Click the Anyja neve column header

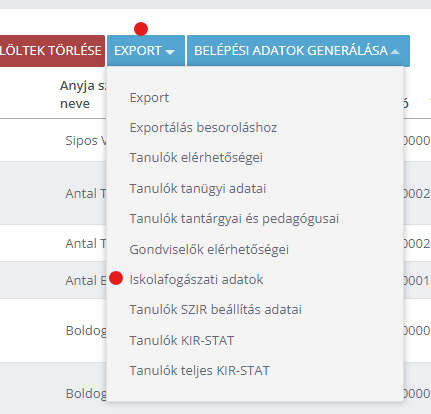83,95
